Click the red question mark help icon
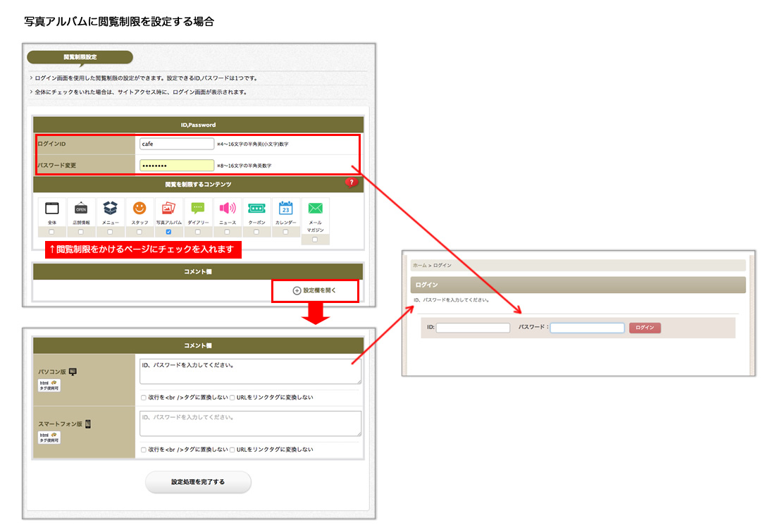Image resolution: width=775 pixels, height=532 pixels. coord(352,183)
